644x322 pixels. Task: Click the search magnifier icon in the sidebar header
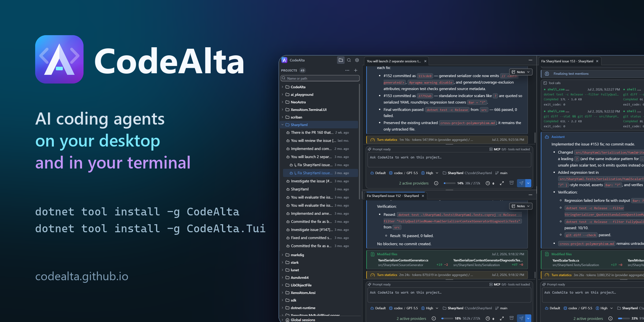(x=349, y=60)
